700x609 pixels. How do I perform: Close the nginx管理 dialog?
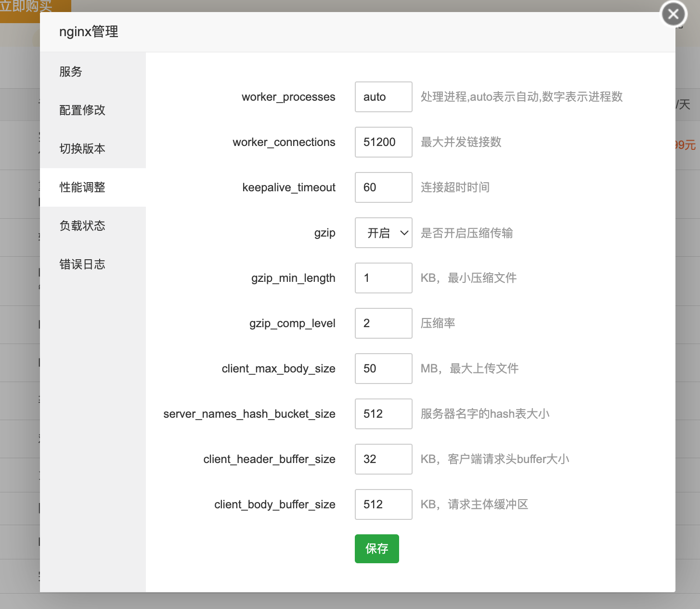pos(674,14)
